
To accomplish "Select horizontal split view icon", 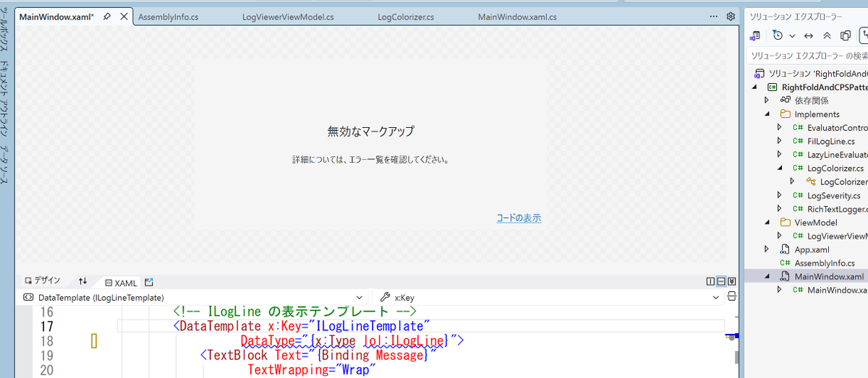I will point(721,281).
